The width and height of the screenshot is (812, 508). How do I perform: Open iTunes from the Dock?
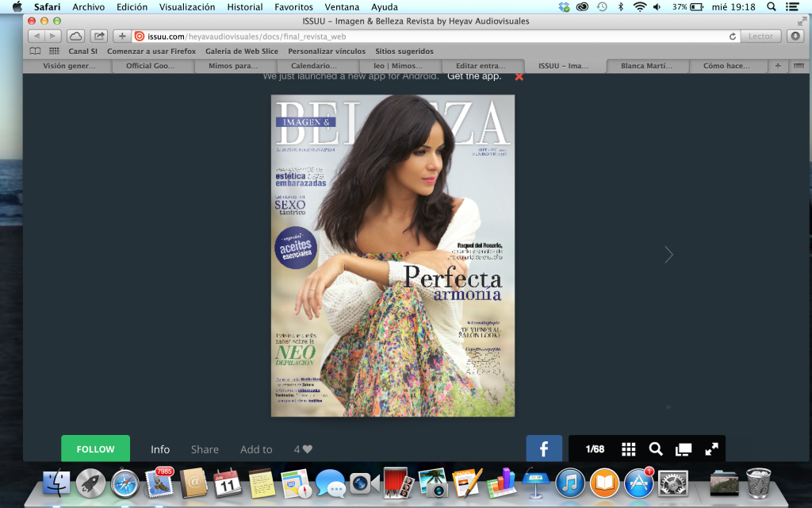(569, 483)
